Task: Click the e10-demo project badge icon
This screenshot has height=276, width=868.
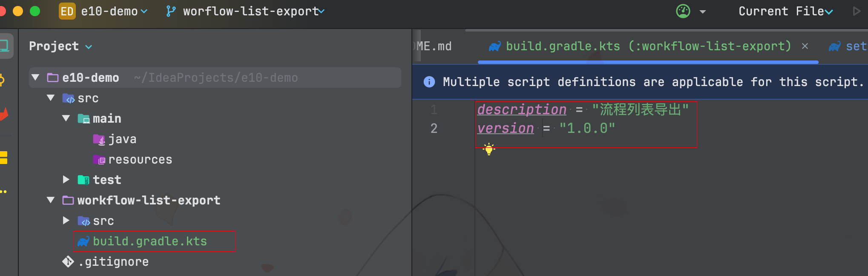Action: (67, 11)
